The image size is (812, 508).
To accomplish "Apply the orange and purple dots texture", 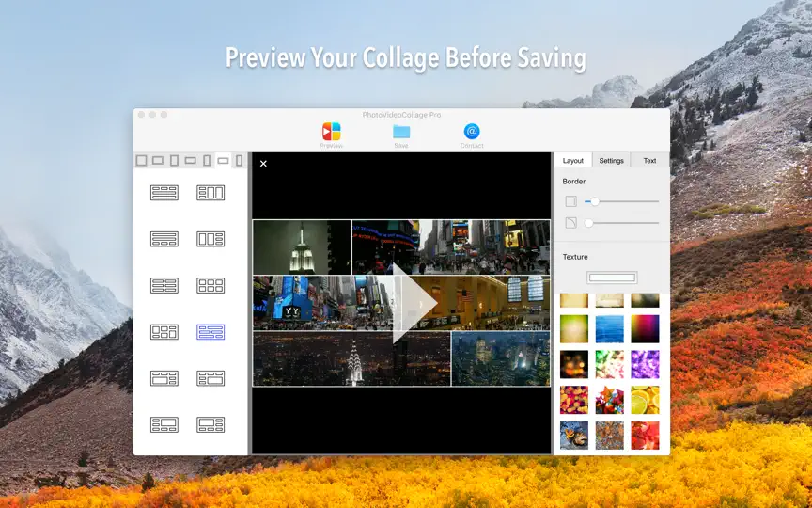I will 574,400.
